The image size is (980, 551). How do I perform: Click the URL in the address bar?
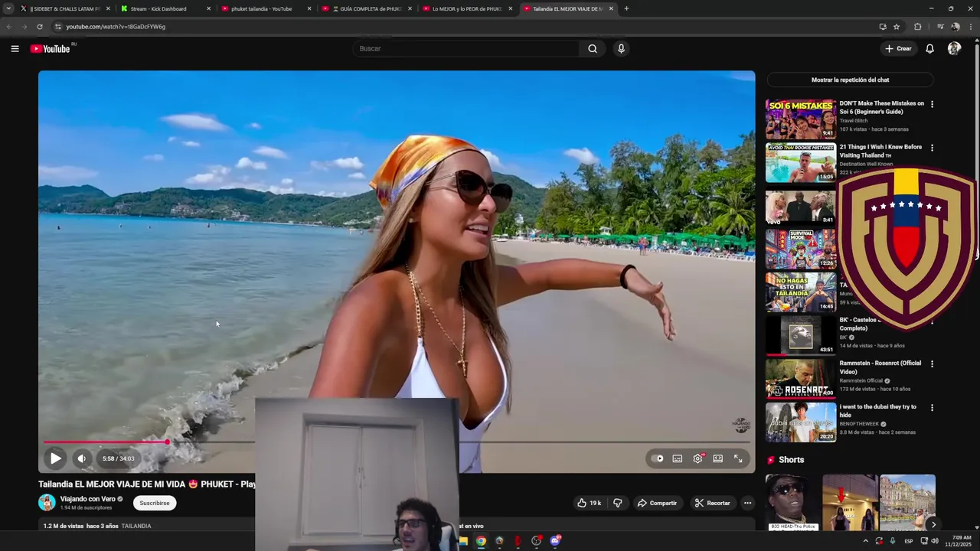[116, 27]
